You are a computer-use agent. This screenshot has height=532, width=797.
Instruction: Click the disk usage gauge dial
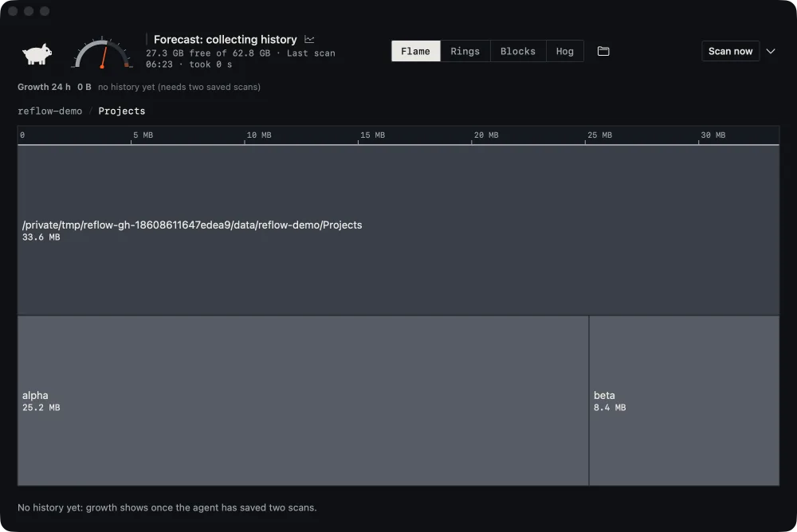coord(102,53)
